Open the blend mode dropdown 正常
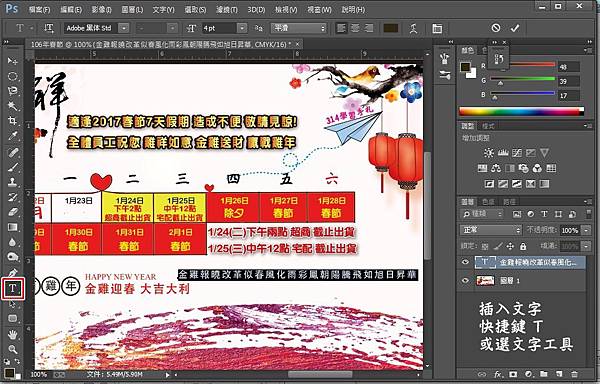Screen dimensions: 600x384 491,230
